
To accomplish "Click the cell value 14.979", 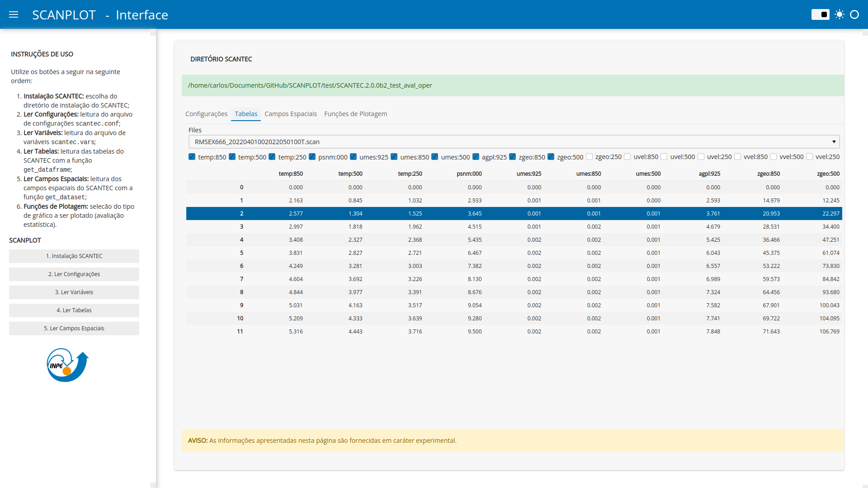I will click(771, 201).
